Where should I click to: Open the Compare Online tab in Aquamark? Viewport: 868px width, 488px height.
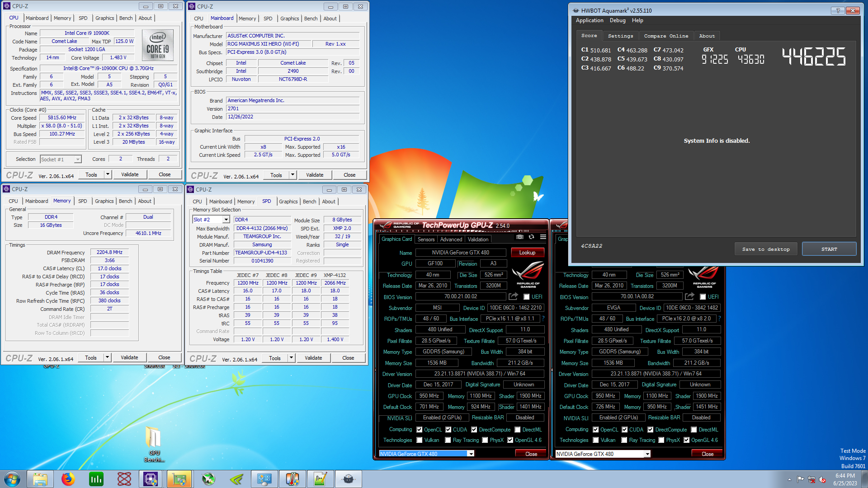pos(666,36)
